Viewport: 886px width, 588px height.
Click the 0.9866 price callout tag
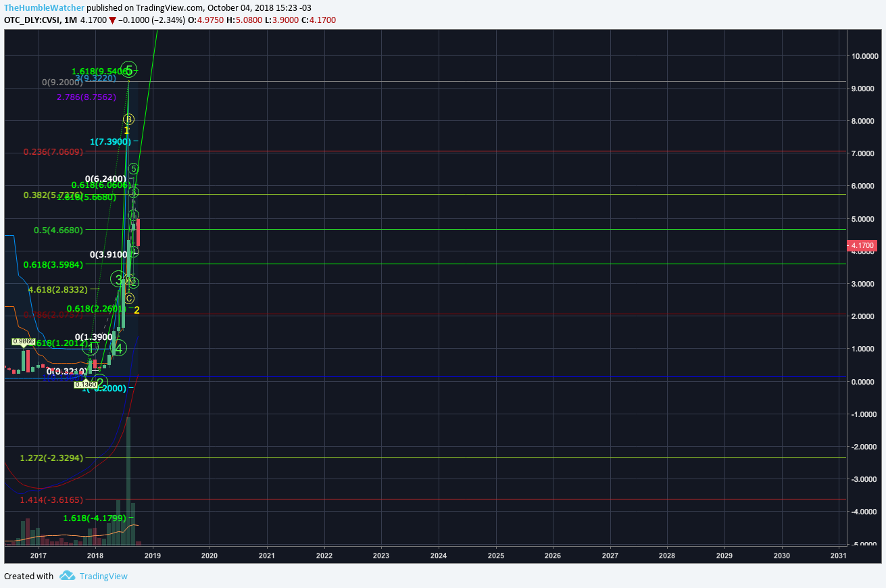point(23,342)
